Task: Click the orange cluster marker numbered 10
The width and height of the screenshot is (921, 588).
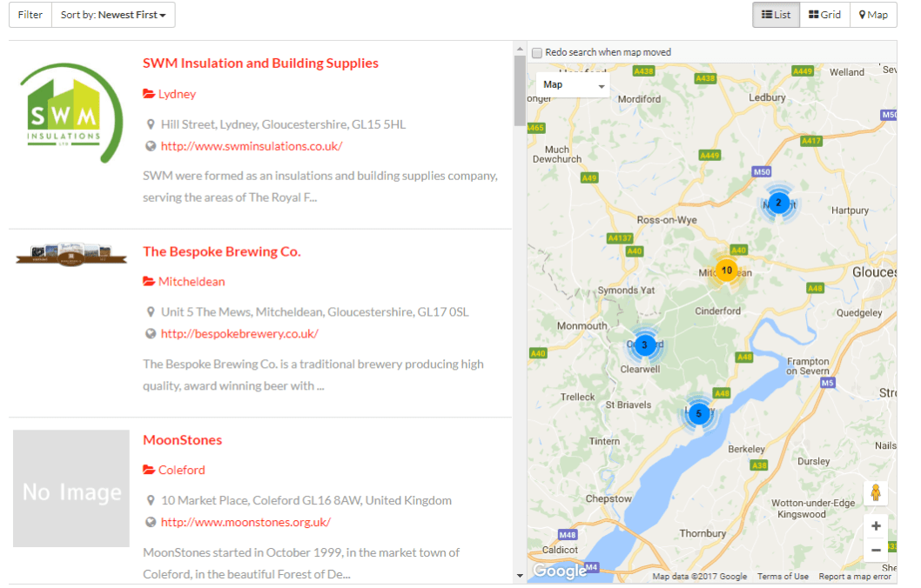Action: pyautogui.click(x=727, y=270)
